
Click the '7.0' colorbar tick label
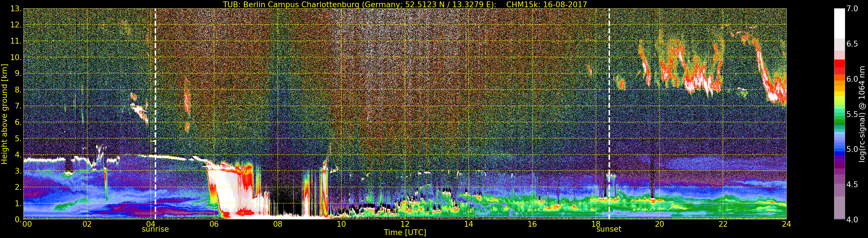coord(852,9)
